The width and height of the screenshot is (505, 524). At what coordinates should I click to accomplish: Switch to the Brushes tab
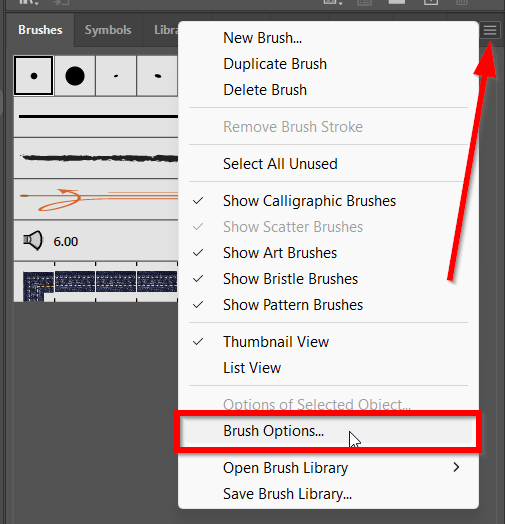tap(40, 30)
